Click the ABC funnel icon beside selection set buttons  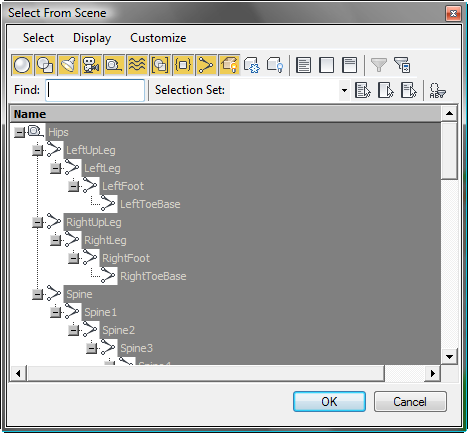[437, 90]
